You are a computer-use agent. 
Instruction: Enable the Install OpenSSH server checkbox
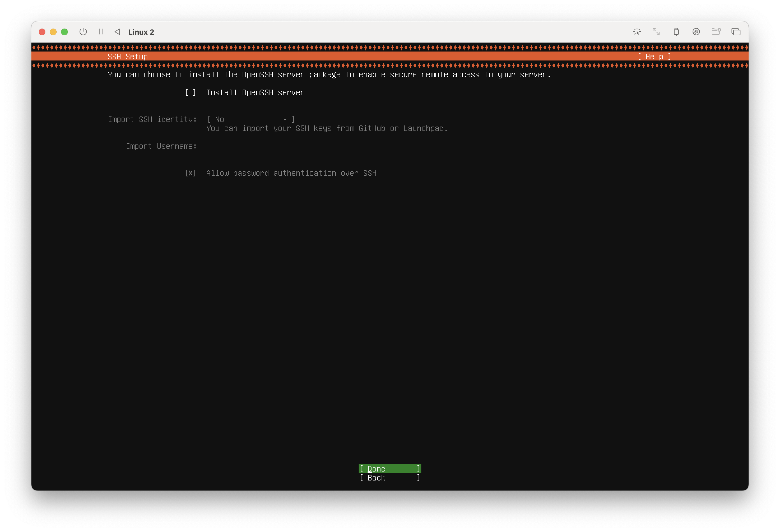190,93
